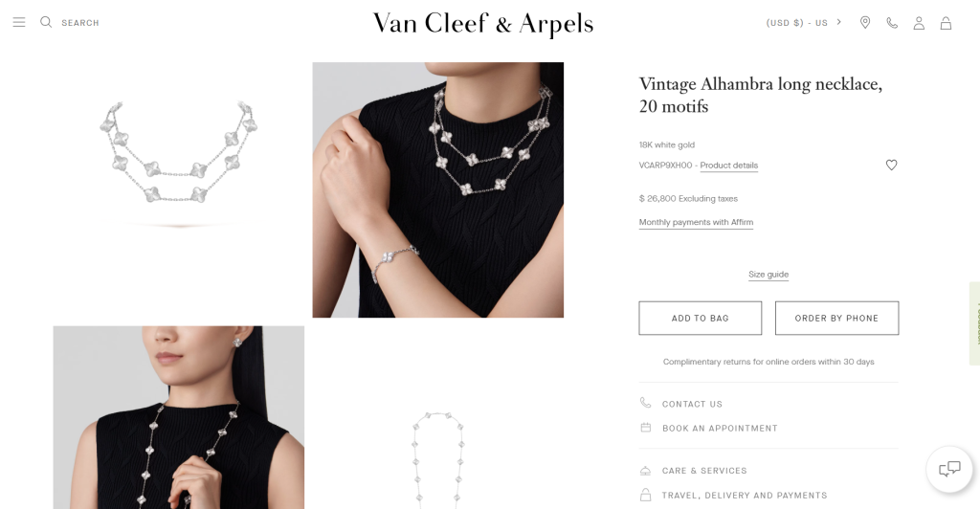This screenshot has width=980, height=509.
Task: Click the Order by Phone button
Action: tap(836, 318)
